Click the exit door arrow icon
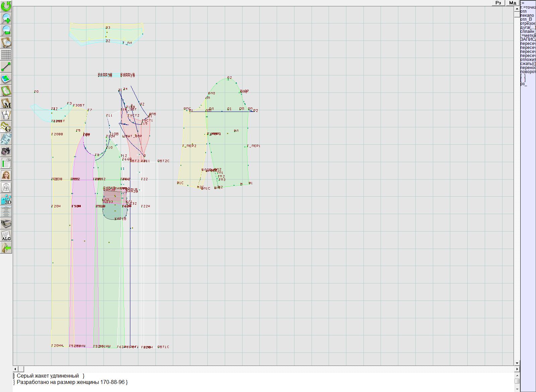This screenshot has height=392, width=536. point(6,248)
